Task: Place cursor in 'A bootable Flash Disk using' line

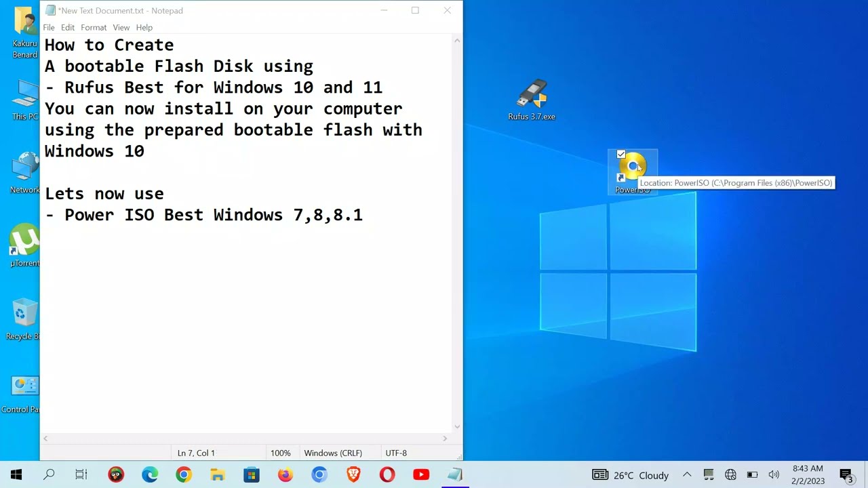Action: (x=179, y=66)
